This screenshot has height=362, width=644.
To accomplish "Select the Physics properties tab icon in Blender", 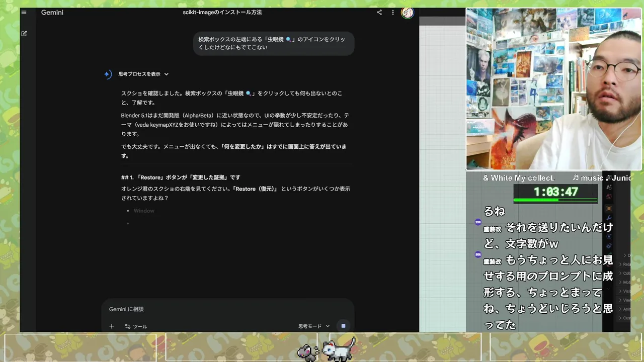I will (609, 236).
